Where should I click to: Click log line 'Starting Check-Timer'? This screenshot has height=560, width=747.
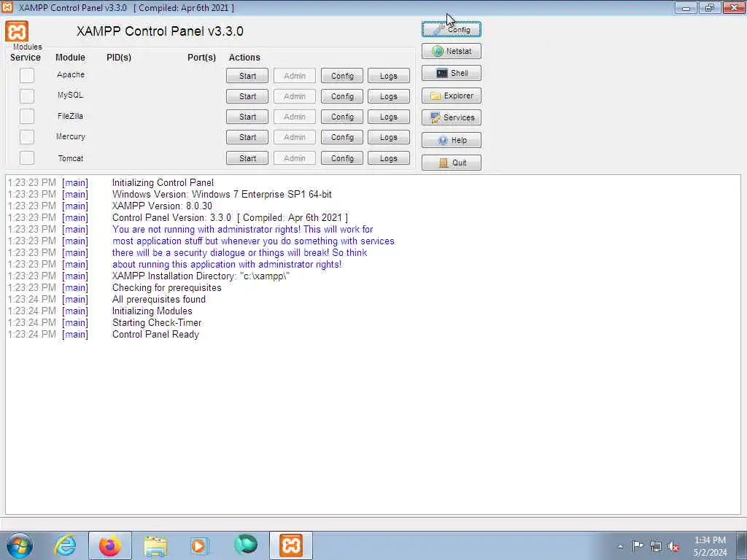157,322
